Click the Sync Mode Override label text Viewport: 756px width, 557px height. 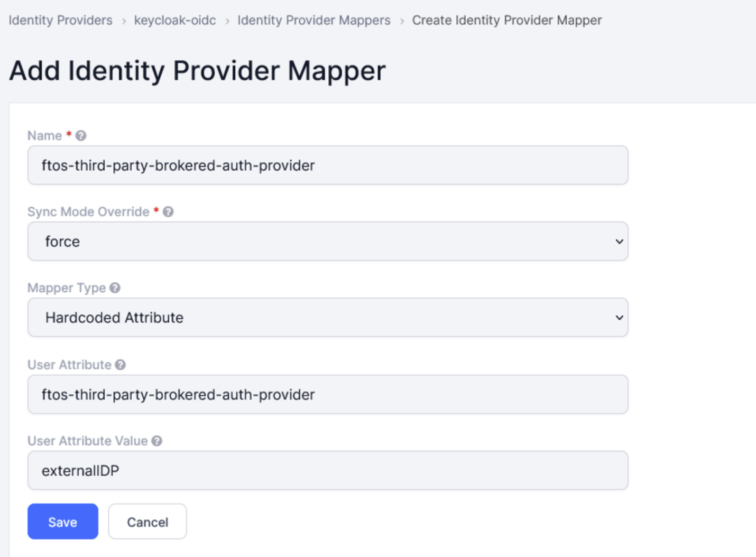pos(88,212)
